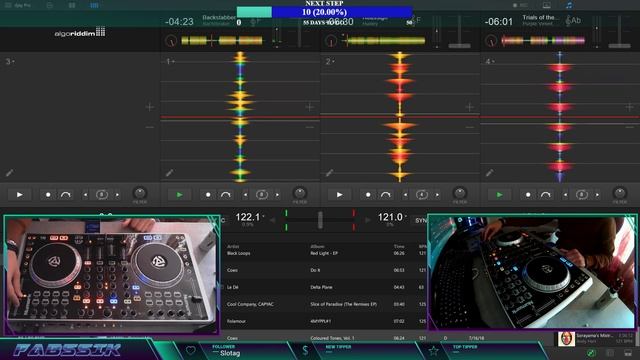Toggle the loop arrow button on deck 3
Screen dimensions: 640x360
click(66, 195)
